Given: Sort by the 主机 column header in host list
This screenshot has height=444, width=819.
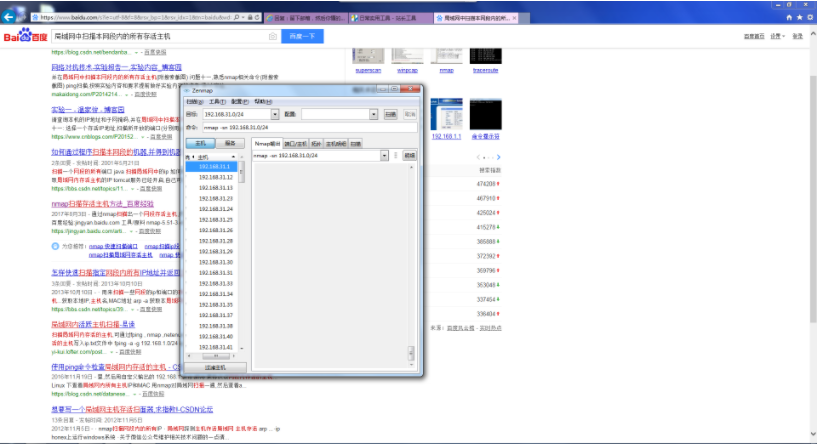Looking at the screenshot, I should (x=216, y=157).
